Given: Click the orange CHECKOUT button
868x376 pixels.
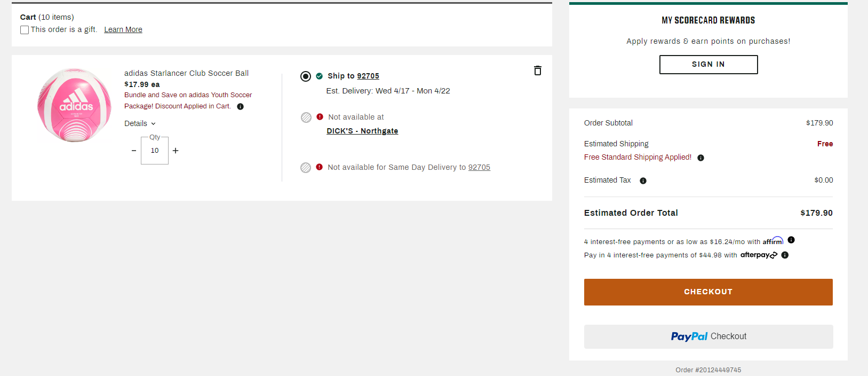Looking at the screenshot, I should point(708,292).
